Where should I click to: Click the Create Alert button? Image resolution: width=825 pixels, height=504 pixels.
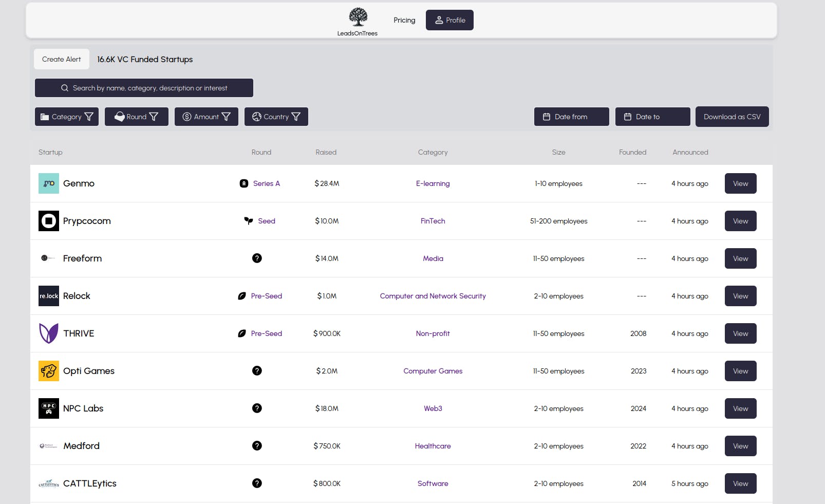click(62, 59)
